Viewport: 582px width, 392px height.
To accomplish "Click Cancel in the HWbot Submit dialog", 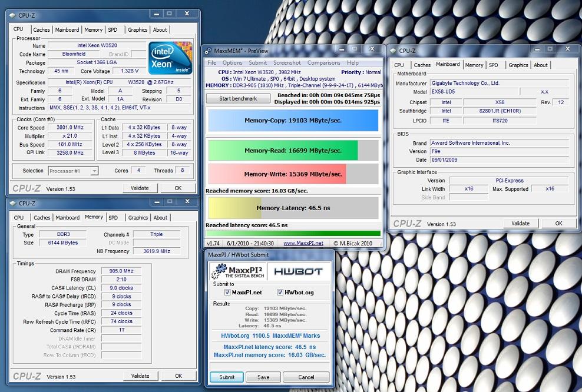I will coord(306,377).
